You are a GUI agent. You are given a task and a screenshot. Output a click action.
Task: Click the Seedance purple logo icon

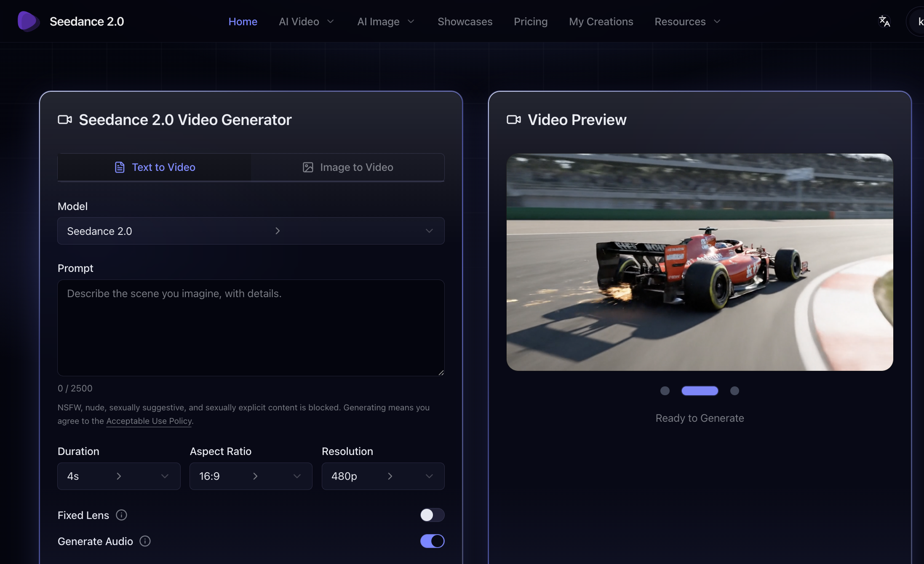pos(28,21)
